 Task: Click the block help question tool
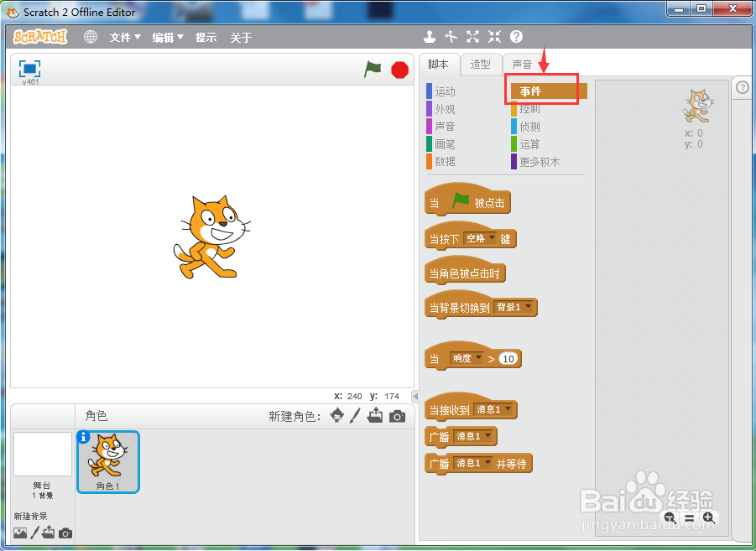point(516,37)
